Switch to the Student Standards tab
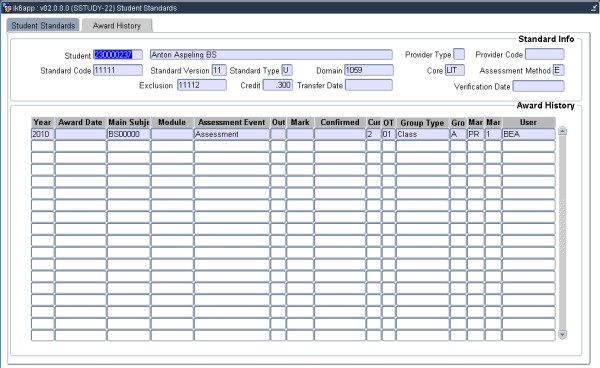The height and width of the screenshot is (368, 600). coord(43,26)
